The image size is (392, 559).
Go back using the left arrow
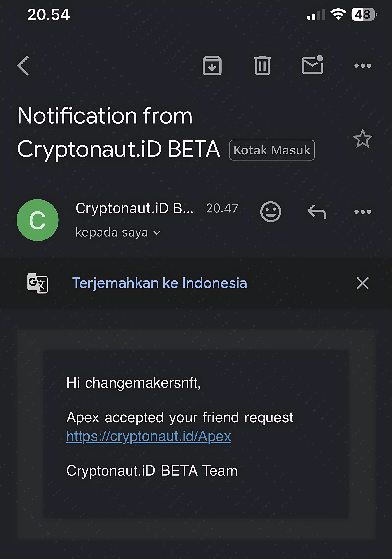pyautogui.click(x=23, y=66)
